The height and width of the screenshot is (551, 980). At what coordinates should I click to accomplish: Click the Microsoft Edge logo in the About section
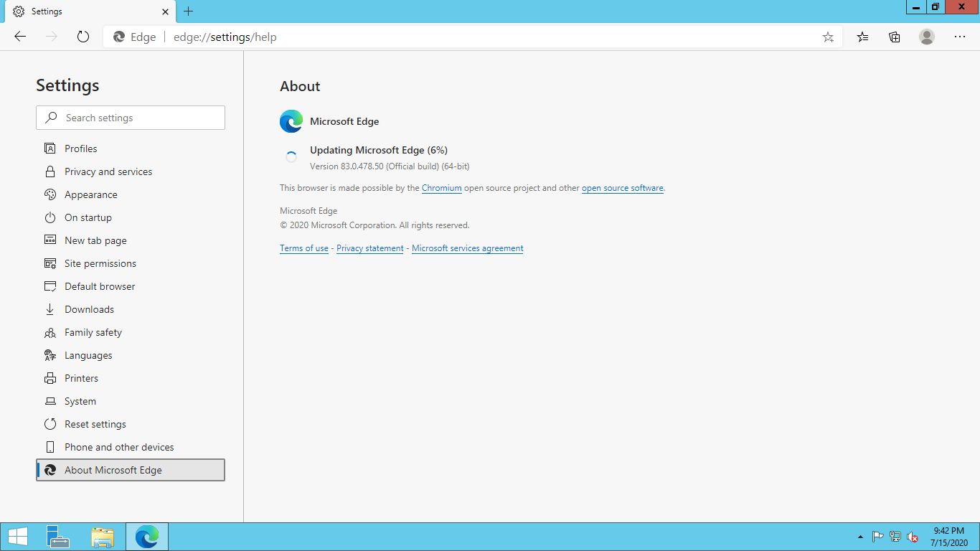click(291, 121)
